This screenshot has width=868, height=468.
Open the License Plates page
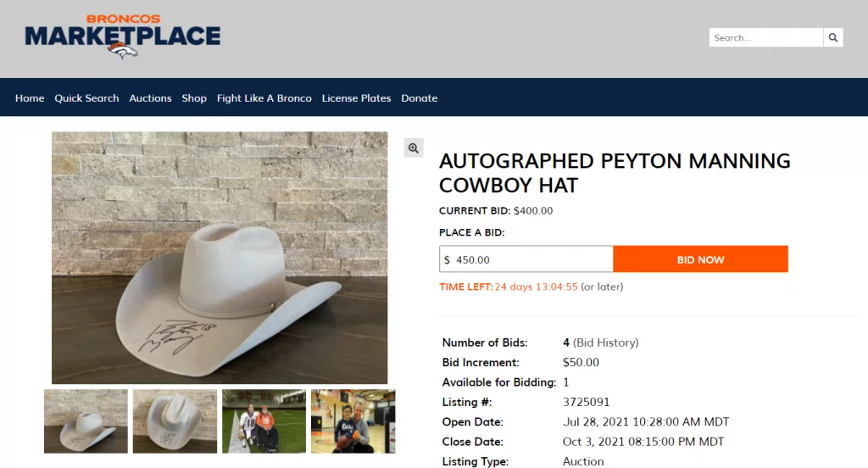357,98
